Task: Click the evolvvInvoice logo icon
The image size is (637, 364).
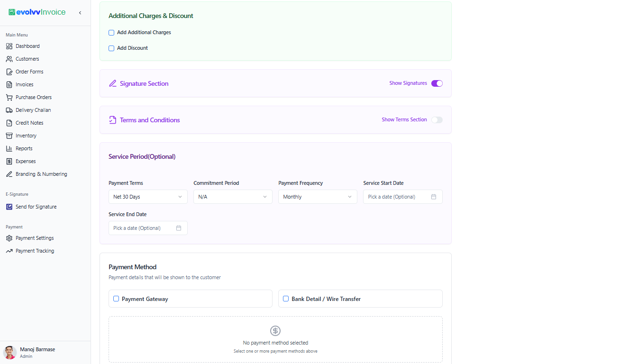Action: coord(12,12)
